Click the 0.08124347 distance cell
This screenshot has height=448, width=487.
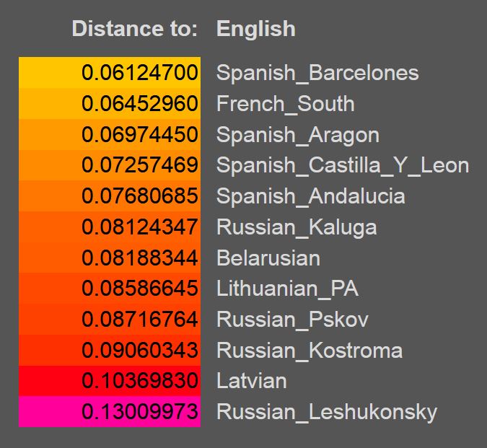click(110, 227)
